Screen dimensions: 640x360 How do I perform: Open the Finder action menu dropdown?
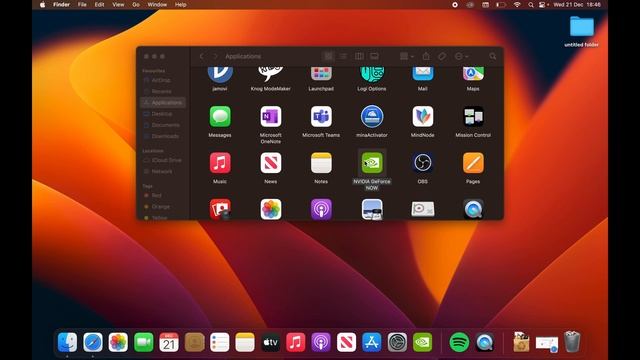click(461, 56)
